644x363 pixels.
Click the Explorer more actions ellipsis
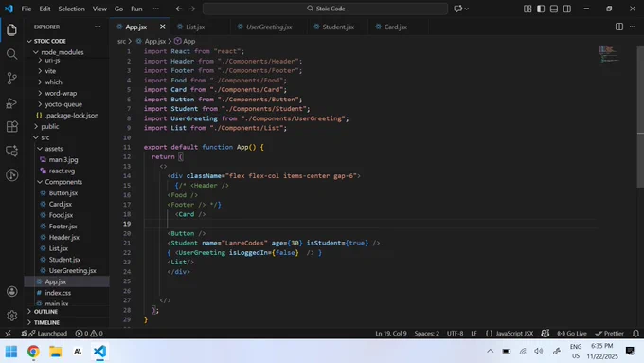[x=98, y=27]
